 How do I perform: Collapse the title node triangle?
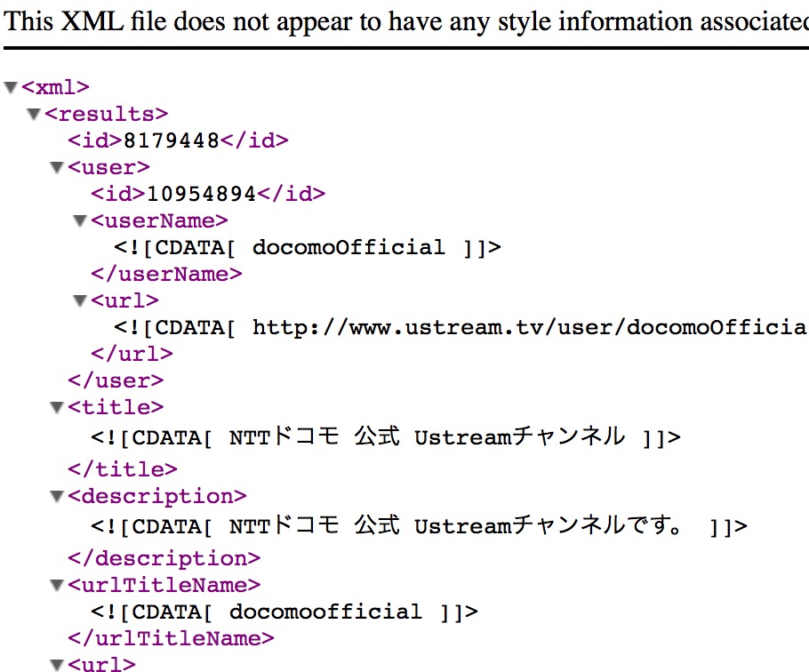pos(57,407)
